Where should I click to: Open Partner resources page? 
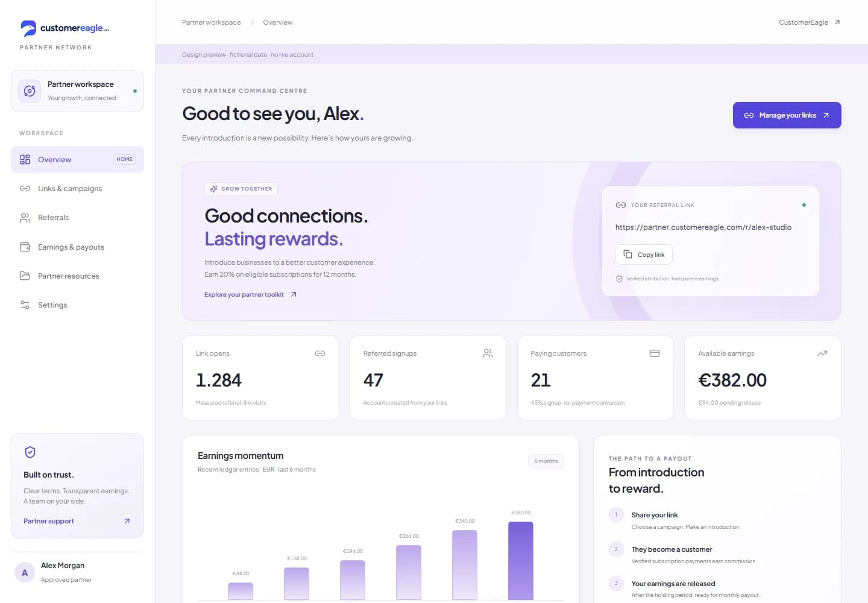[x=77, y=276]
